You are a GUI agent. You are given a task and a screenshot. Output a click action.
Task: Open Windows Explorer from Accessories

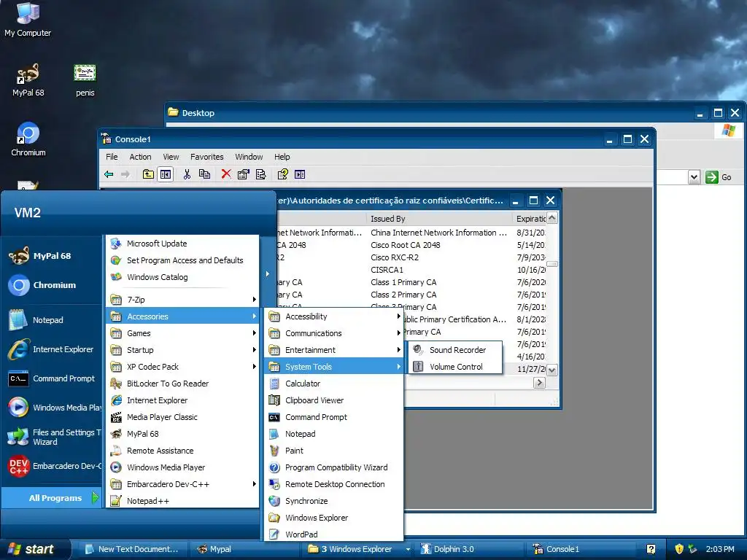(334, 518)
